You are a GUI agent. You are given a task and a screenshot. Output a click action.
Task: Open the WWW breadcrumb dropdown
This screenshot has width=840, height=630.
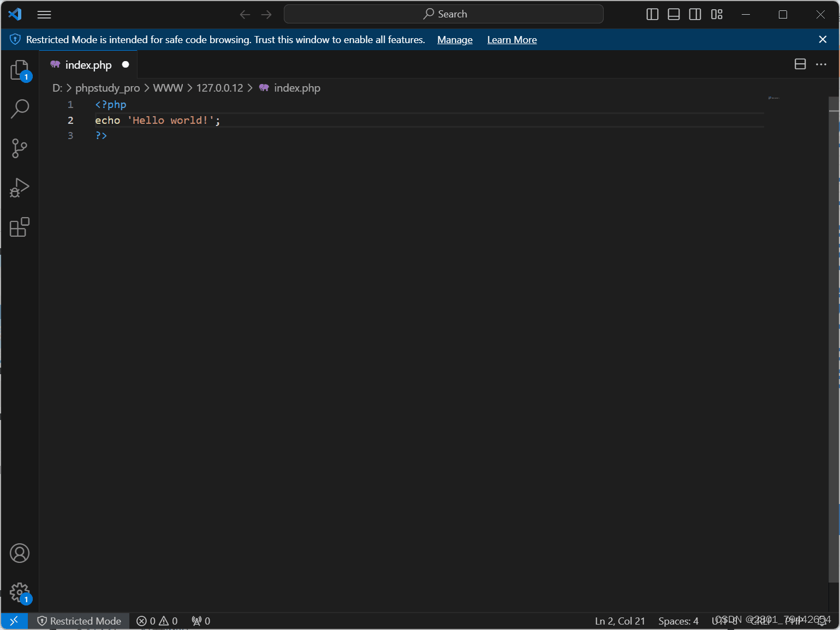coord(168,88)
